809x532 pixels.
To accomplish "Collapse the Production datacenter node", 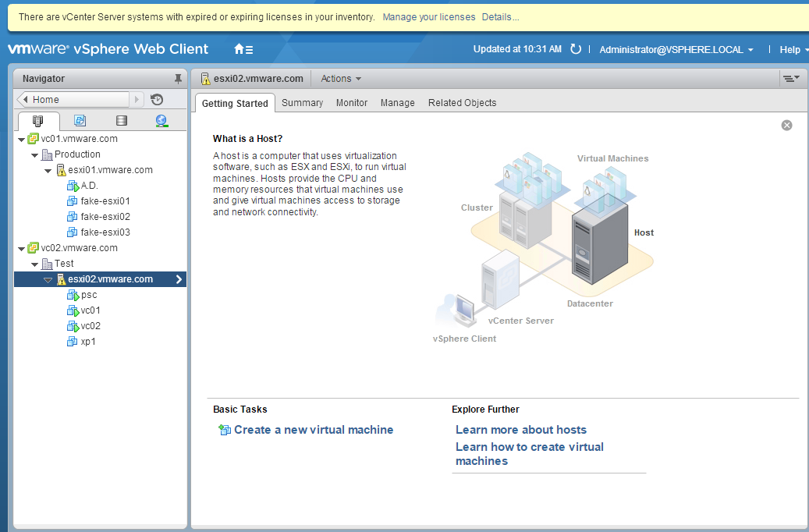I will (34, 154).
